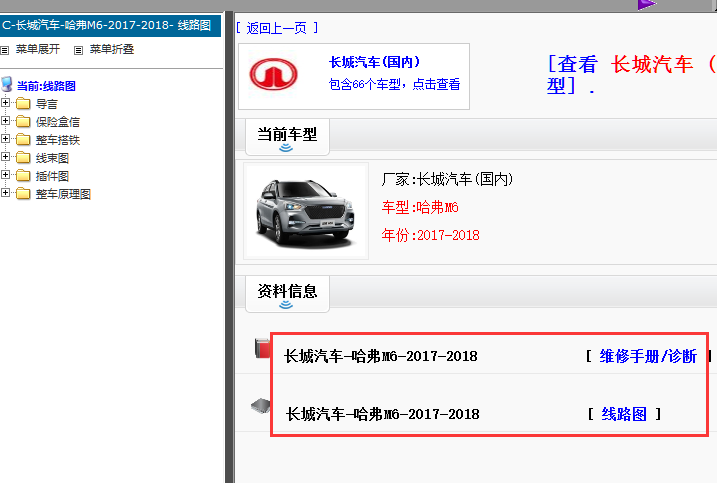Open the 插件图 tree item
The width and height of the screenshot is (717, 483).
52,176
